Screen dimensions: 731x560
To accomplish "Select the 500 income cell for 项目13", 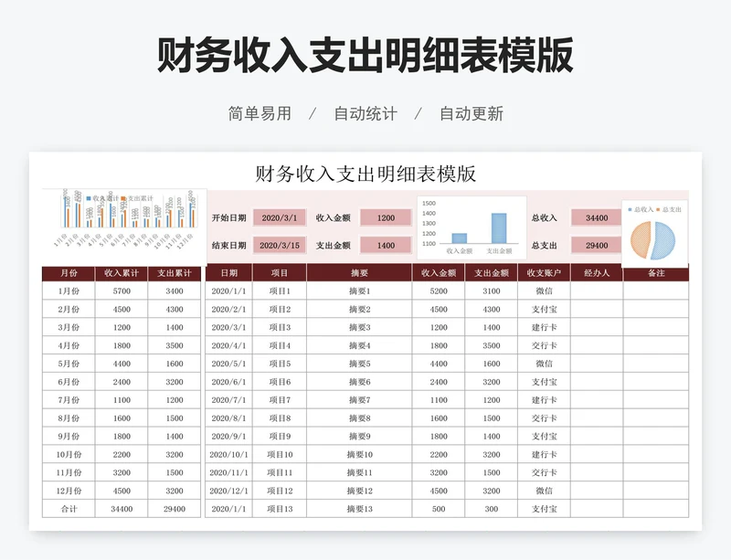I will (439, 509).
